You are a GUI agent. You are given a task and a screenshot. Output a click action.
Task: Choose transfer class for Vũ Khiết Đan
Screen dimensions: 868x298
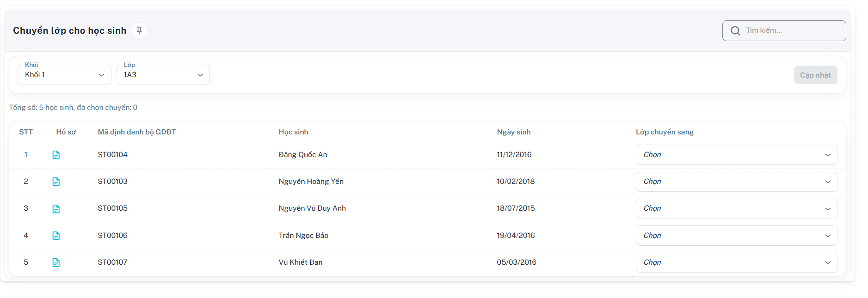[x=736, y=262]
